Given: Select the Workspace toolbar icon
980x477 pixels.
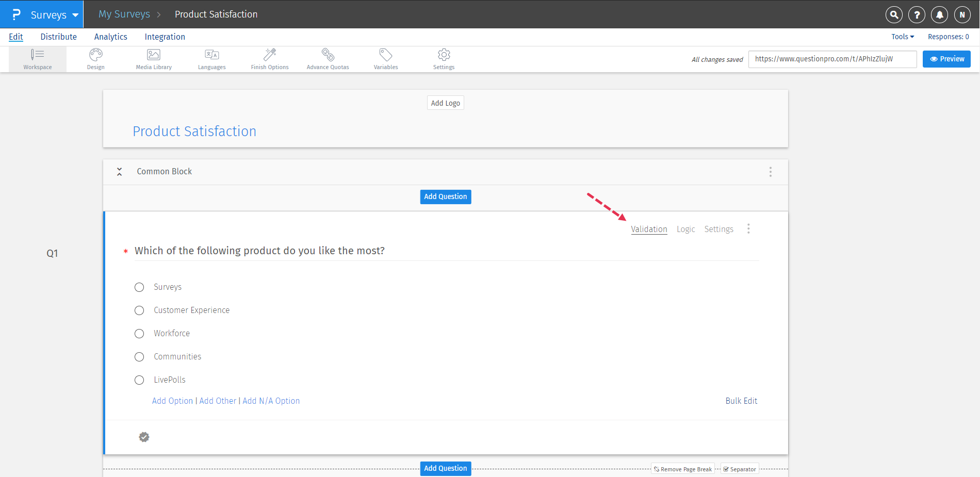Looking at the screenshot, I should (x=38, y=59).
